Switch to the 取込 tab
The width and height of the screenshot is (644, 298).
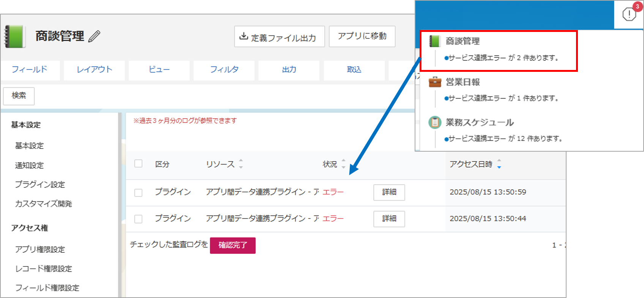click(x=354, y=70)
